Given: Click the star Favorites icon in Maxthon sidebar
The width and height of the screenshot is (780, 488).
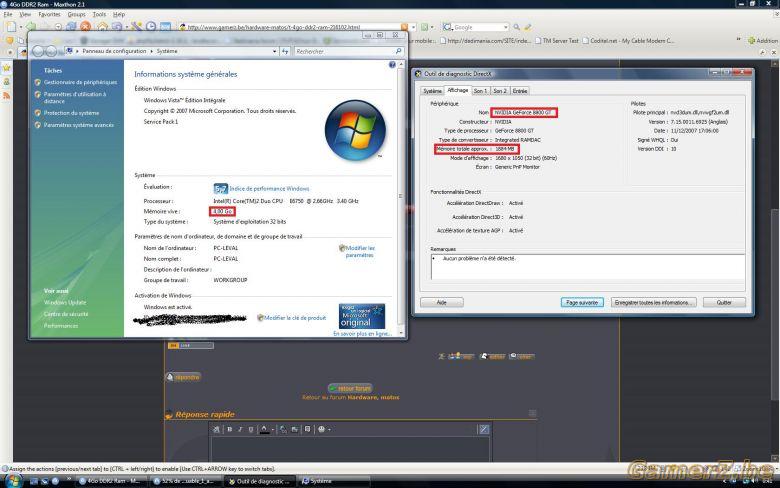Looking at the screenshot, I should tap(6, 67).
